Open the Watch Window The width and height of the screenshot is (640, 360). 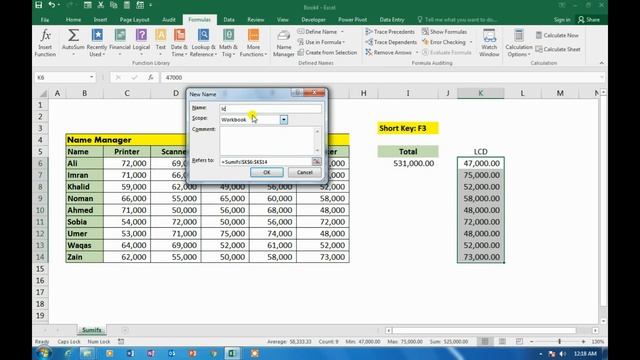tap(489, 43)
